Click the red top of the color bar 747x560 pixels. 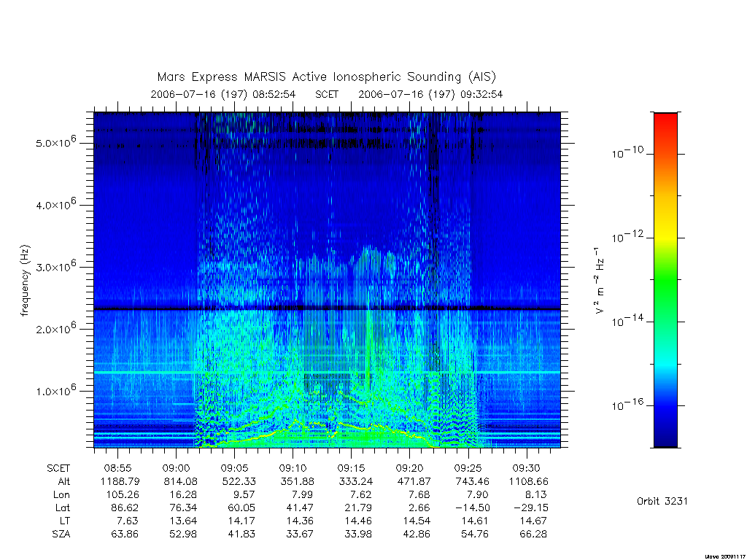coord(665,124)
